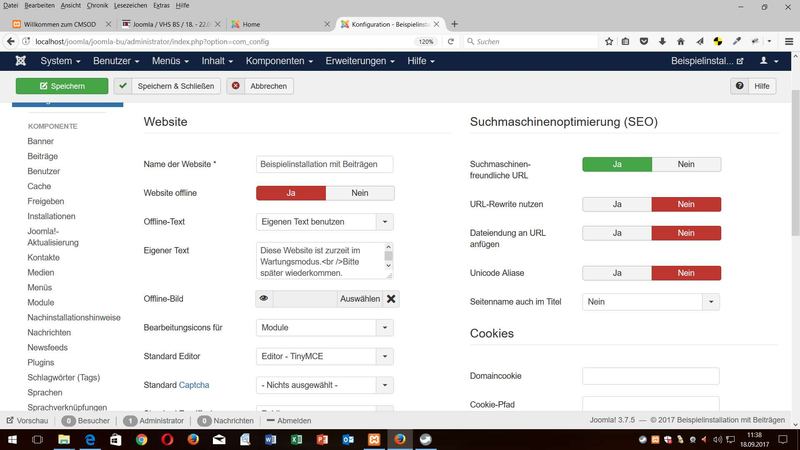Open Plugins in component sidebar
The width and height of the screenshot is (800, 450).
(x=41, y=362)
